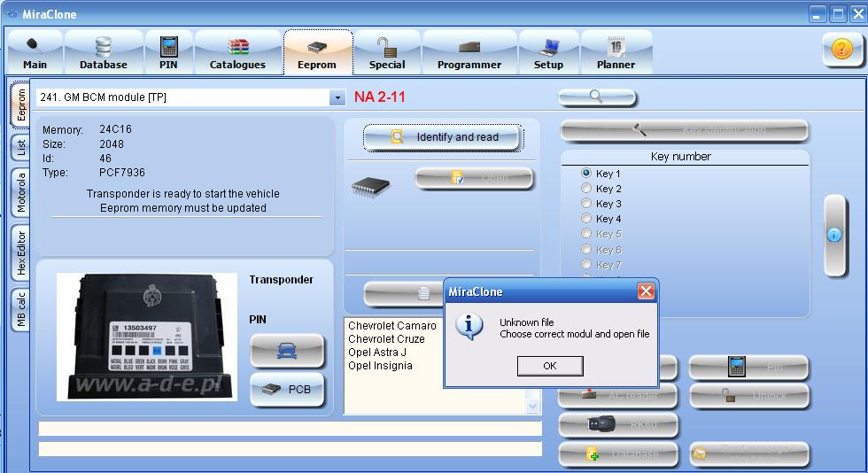
Task: Click the chip icon beside Open button
Action: [x=371, y=187]
